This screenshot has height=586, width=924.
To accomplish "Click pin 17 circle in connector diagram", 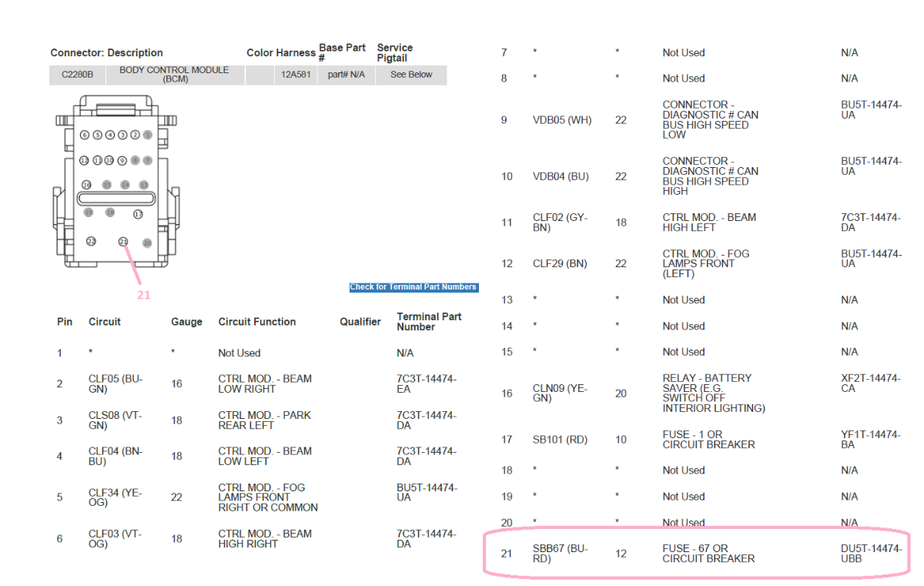I will pos(139,214).
